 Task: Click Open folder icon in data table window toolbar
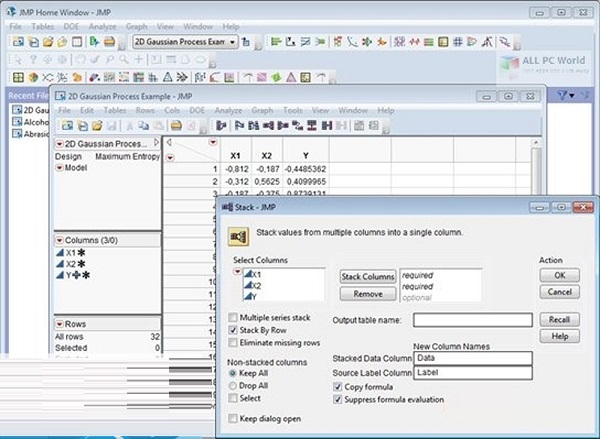coord(97,125)
